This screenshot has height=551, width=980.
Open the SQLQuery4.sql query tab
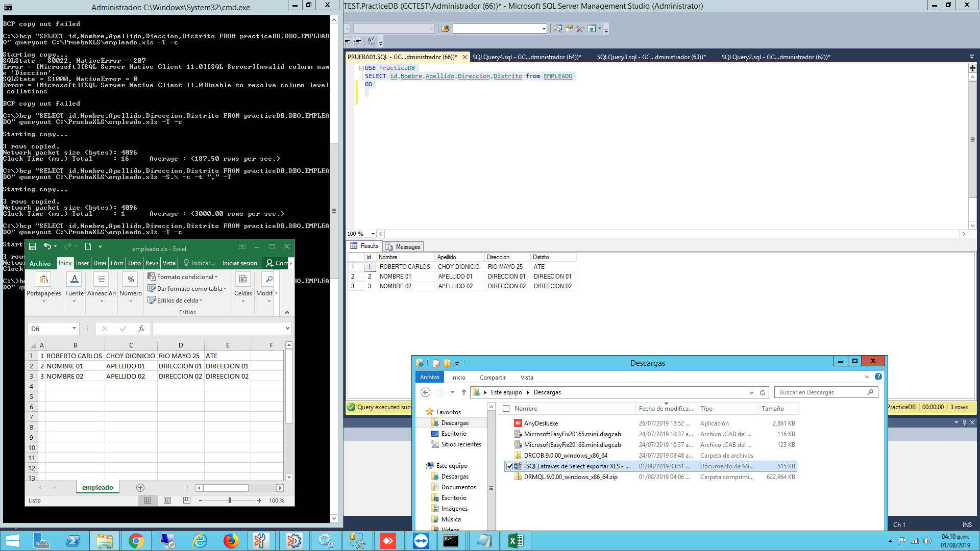526,57
